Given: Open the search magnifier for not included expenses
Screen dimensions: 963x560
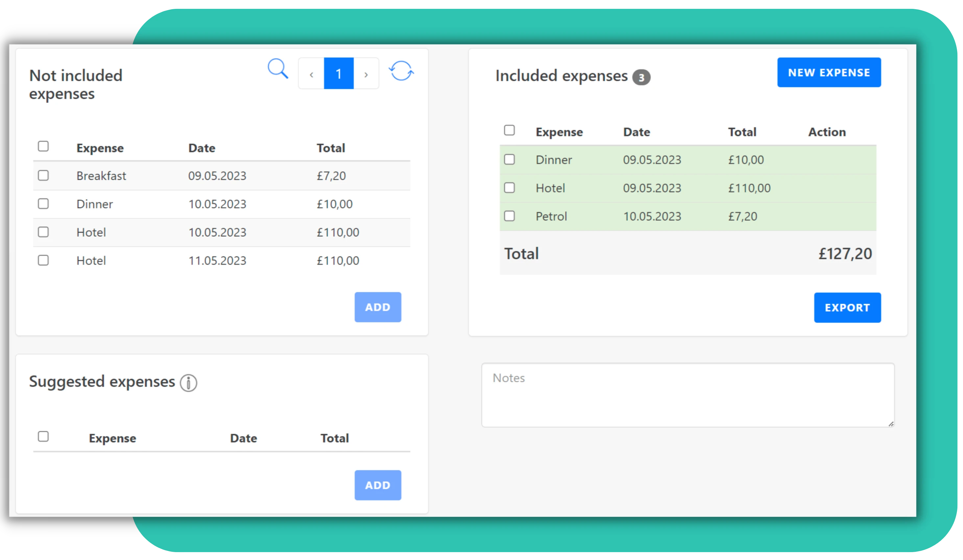Looking at the screenshot, I should point(278,69).
